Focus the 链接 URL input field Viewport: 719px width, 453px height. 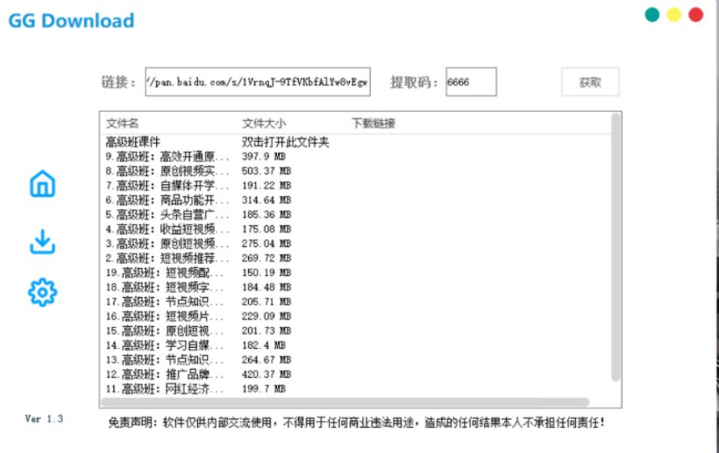(x=257, y=82)
